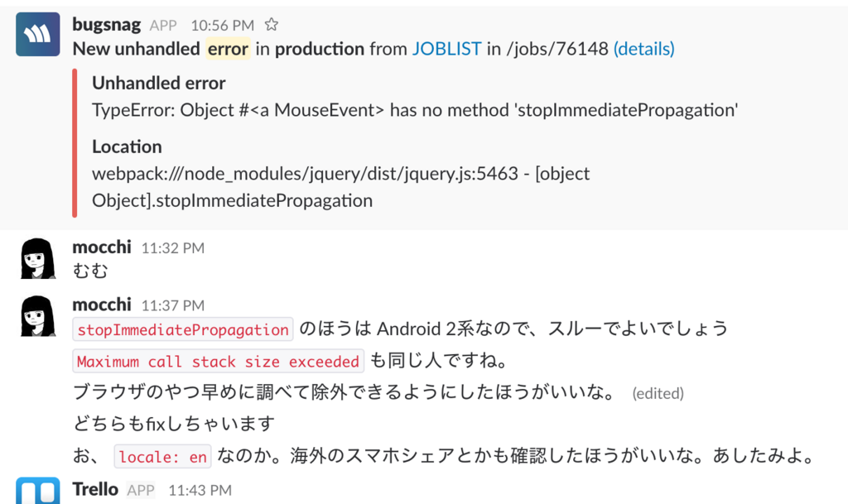The width and height of the screenshot is (848, 504).
Task: Click mocchi's name on the 11:32 PM message
Action: coord(102,247)
